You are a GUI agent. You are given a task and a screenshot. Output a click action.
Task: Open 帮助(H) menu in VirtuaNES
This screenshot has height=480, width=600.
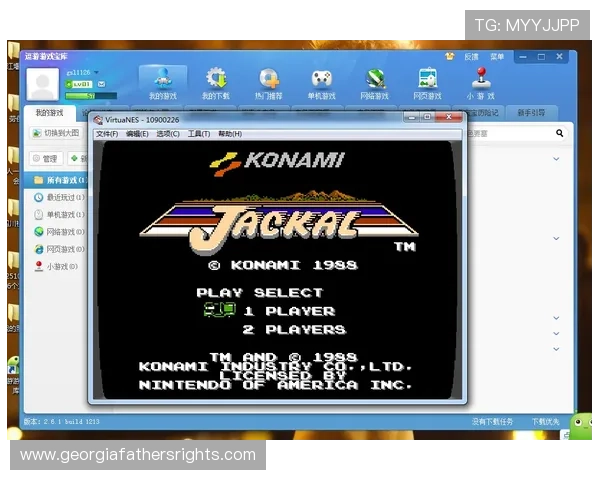(x=230, y=134)
